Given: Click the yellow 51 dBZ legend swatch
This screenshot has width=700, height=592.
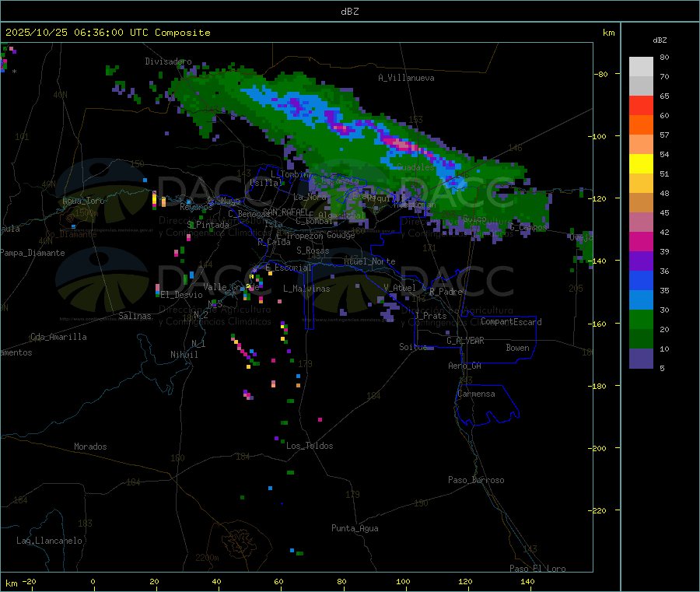Looking at the screenshot, I should click(x=641, y=164).
